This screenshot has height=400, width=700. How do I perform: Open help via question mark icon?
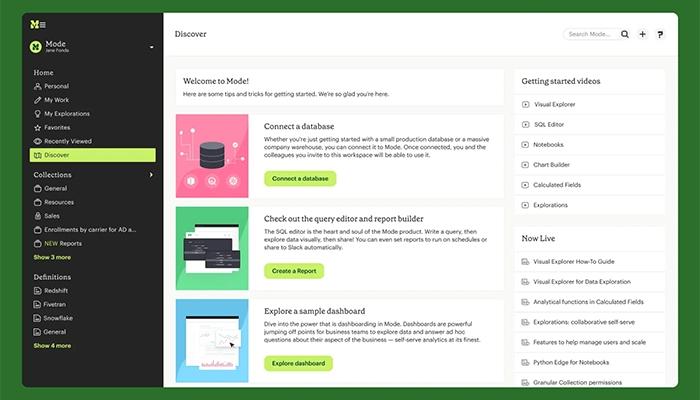[658, 34]
